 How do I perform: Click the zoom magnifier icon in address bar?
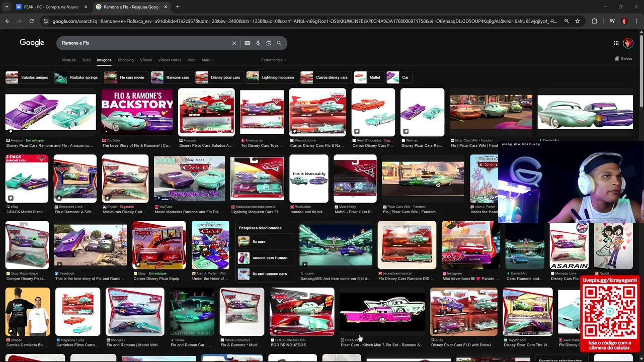(567, 21)
